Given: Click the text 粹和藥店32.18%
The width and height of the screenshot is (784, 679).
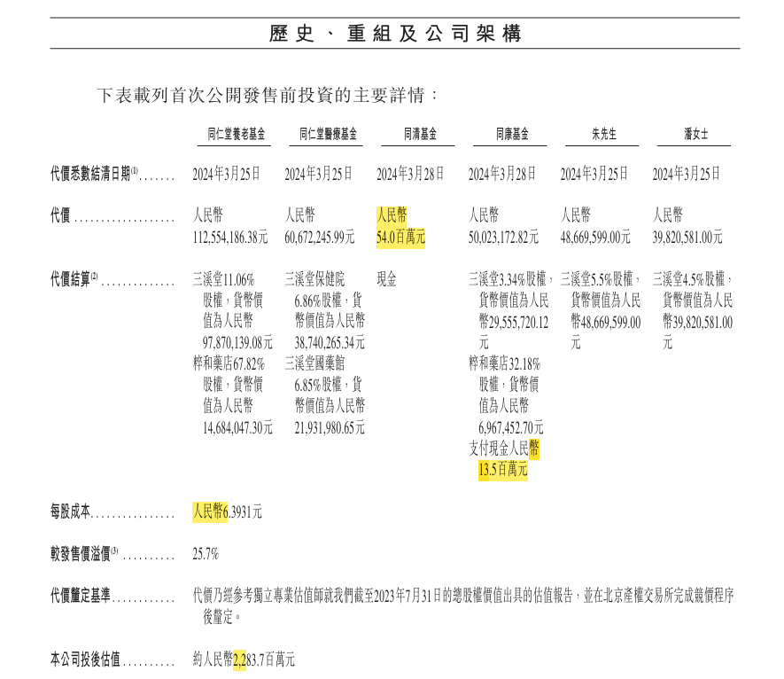Looking at the screenshot, I should 504,363.
